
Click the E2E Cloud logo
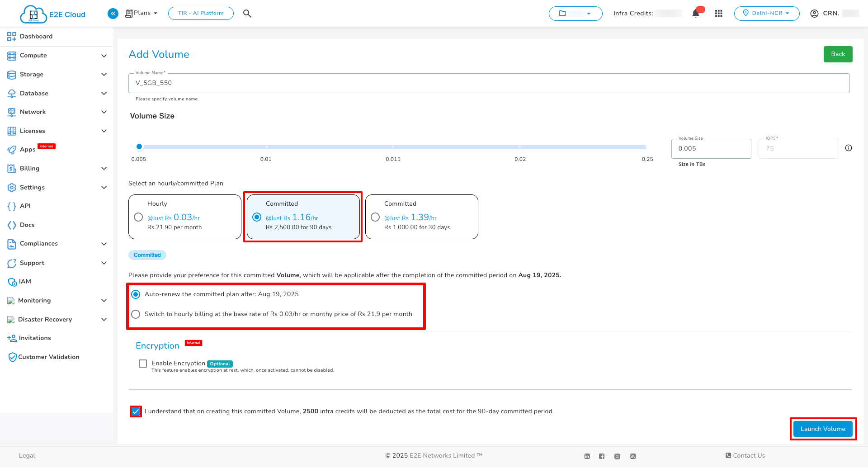click(53, 14)
